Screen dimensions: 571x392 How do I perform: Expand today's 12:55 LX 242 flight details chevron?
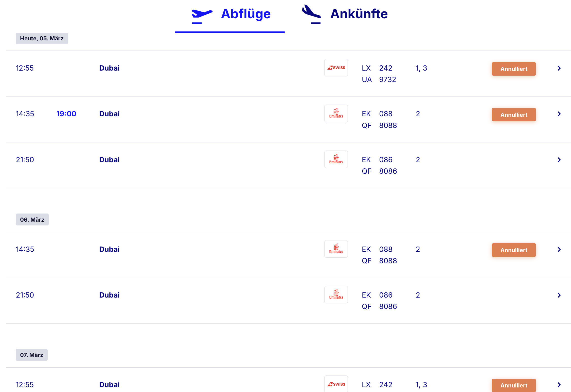pos(559,68)
